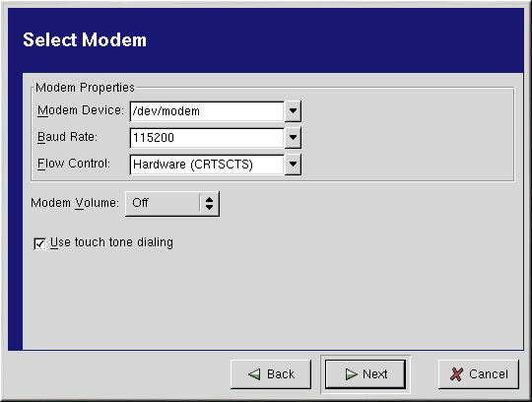The width and height of the screenshot is (532, 402).
Task: Proceed with the Next button
Action: (x=366, y=374)
